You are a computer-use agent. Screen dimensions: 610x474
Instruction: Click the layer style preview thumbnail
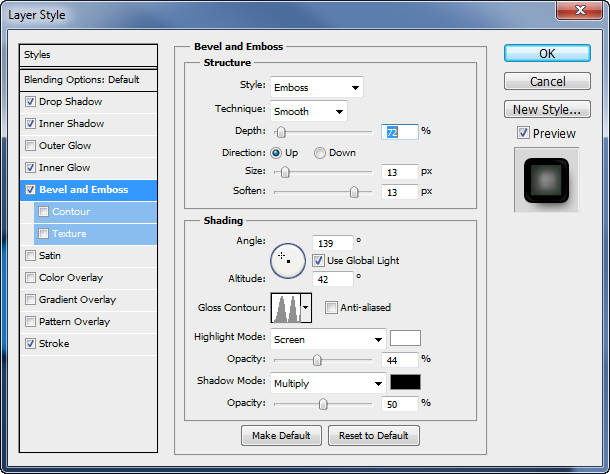click(546, 180)
